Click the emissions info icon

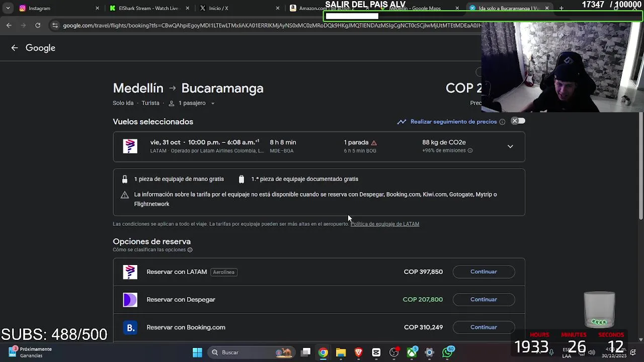470,150
